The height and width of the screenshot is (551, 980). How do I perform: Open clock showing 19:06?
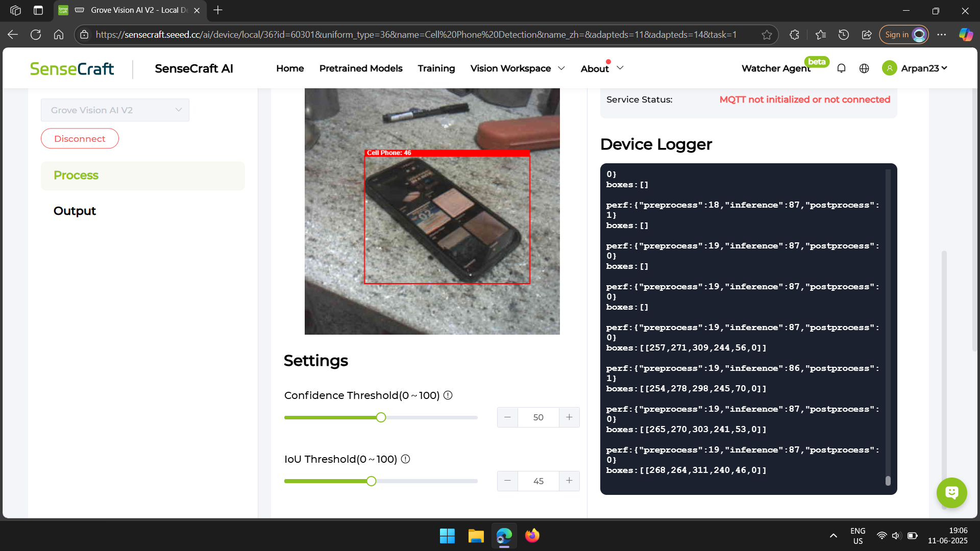[947, 536]
